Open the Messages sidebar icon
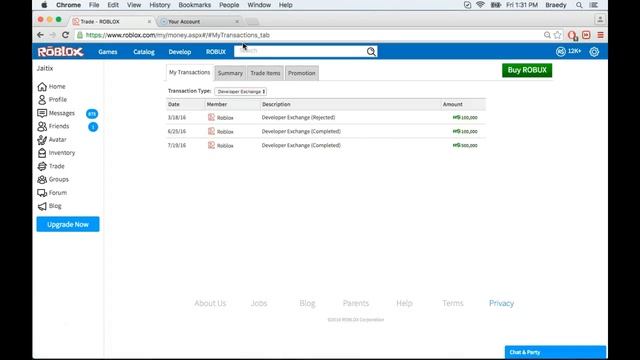Screen dimensions: 640x360 pos(42,113)
